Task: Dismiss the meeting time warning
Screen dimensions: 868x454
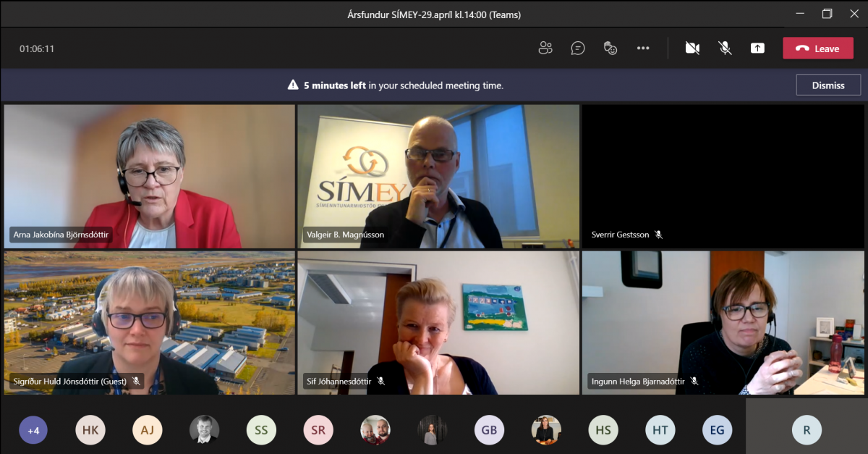Action: point(828,85)
